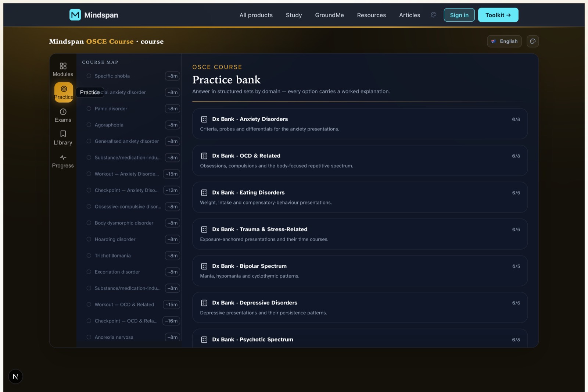Click the theme palette icon in navbar

[x=434, y=15]
